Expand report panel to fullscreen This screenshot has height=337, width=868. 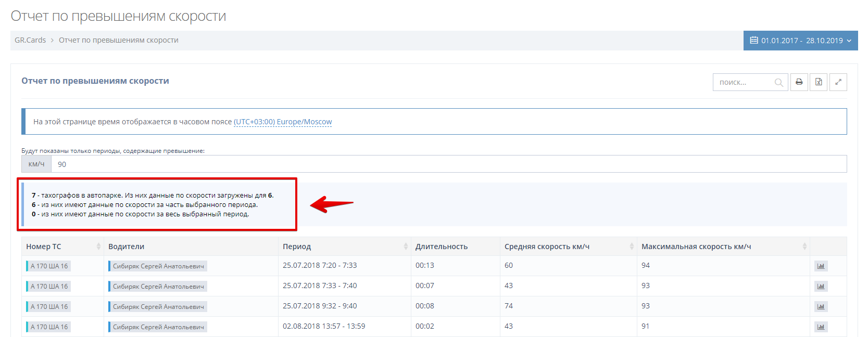pyautogui.click(x=838, y=82)
